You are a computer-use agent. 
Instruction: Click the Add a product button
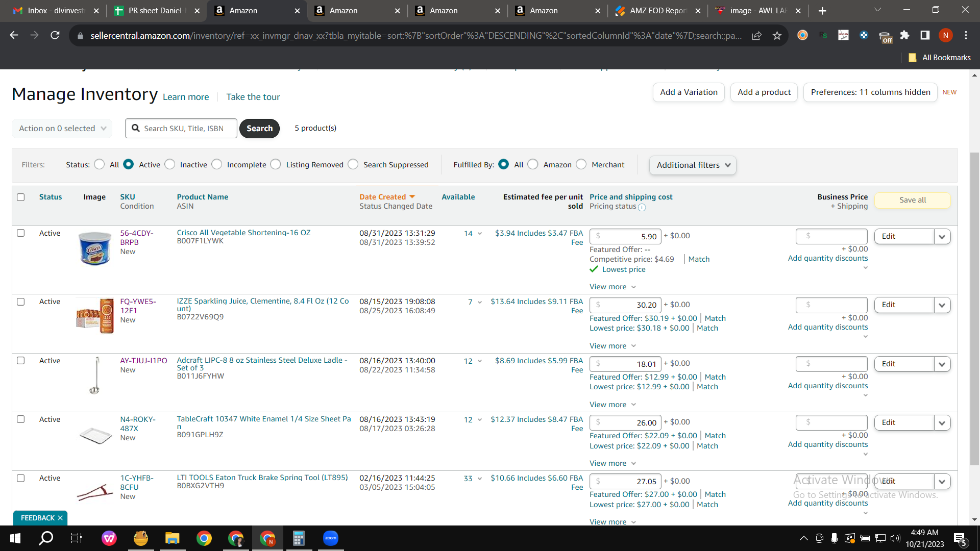[764, 92]
